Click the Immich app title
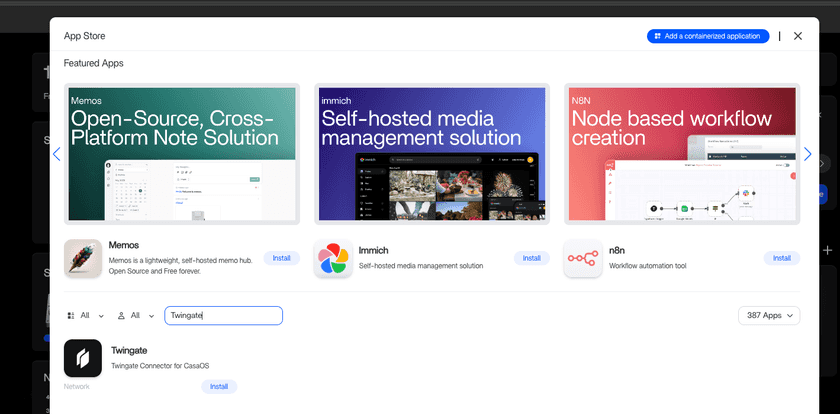 click(373, 250)
